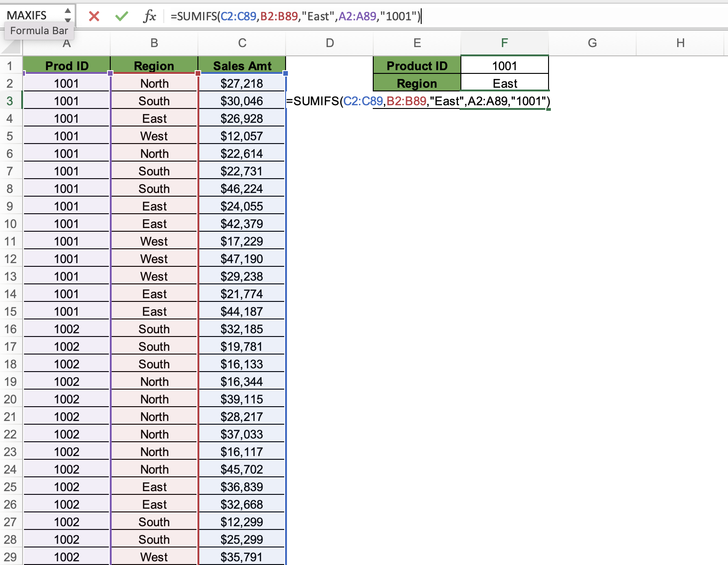Select the $26,928 sales cell
728x565 pixels.
tap(242, 119)
